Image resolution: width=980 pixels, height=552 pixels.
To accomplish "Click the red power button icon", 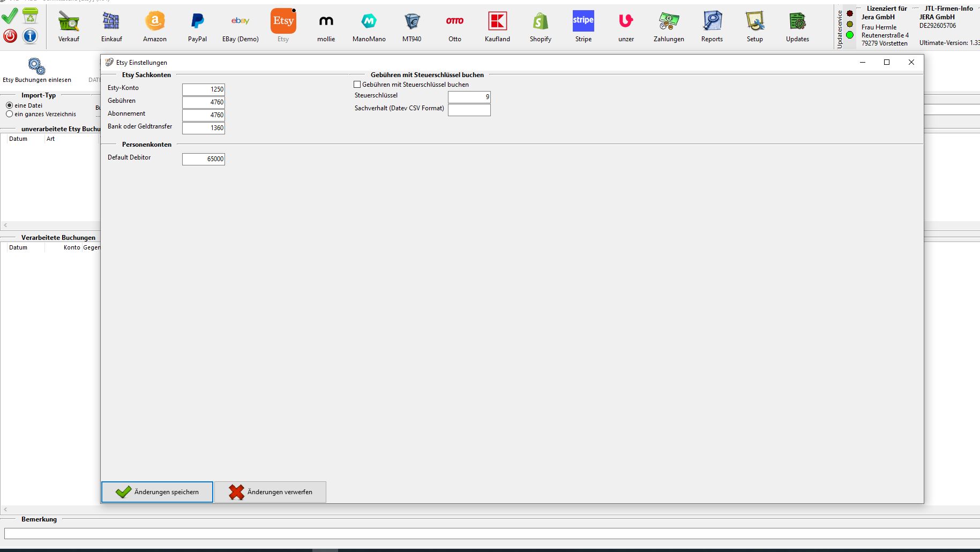I will [10, 36].
